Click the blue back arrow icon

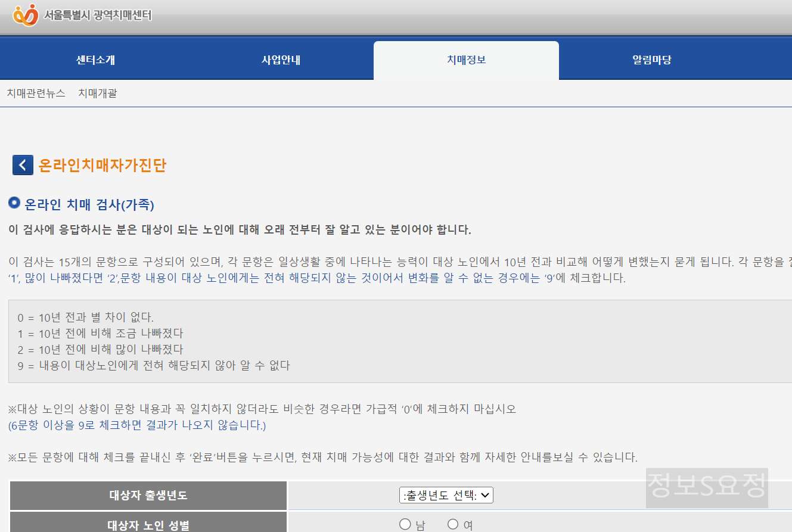[x=23, y=165]
